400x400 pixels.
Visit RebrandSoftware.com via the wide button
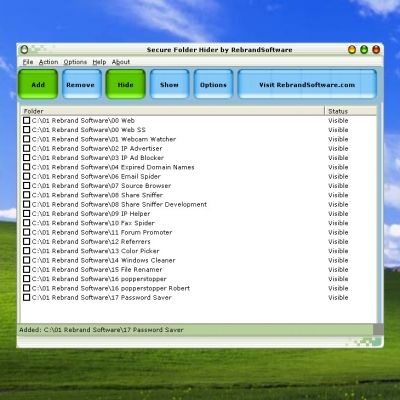point(307,84)
